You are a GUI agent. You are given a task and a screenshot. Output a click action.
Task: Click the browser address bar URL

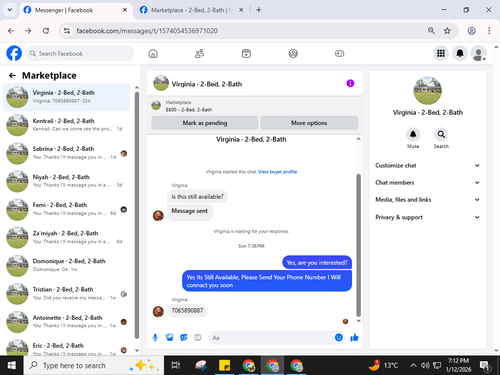pos(147,31)
